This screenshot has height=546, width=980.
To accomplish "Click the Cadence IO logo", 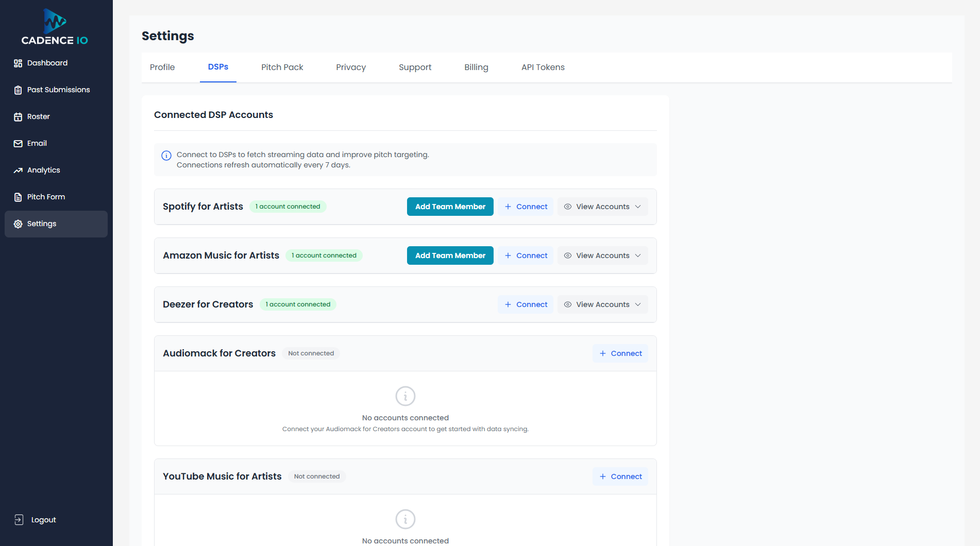I will click(55, 27).
